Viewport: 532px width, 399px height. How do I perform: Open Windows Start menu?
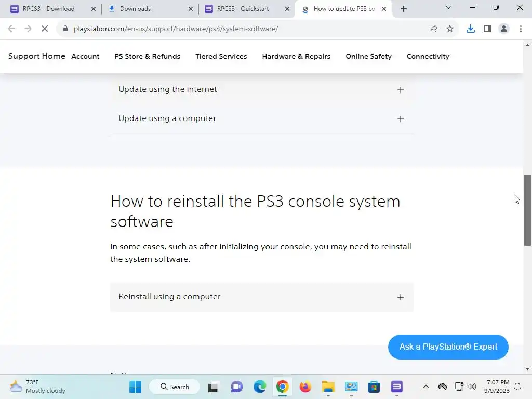pos(136,387)
